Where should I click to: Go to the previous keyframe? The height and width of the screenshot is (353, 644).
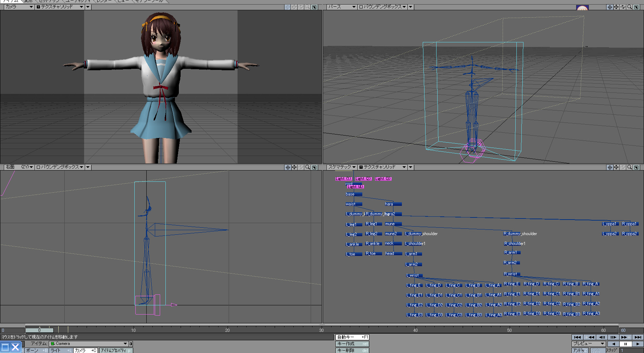coord(590,337)
